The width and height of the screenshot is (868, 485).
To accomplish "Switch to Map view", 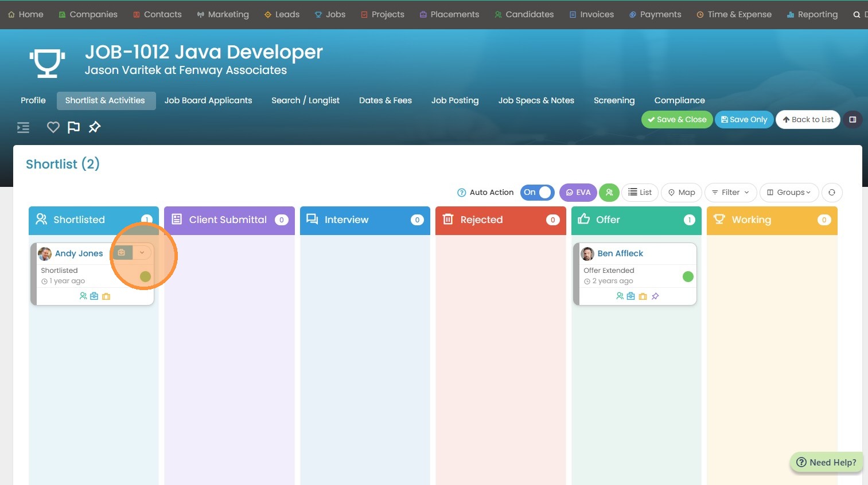I will pos(681,193).
